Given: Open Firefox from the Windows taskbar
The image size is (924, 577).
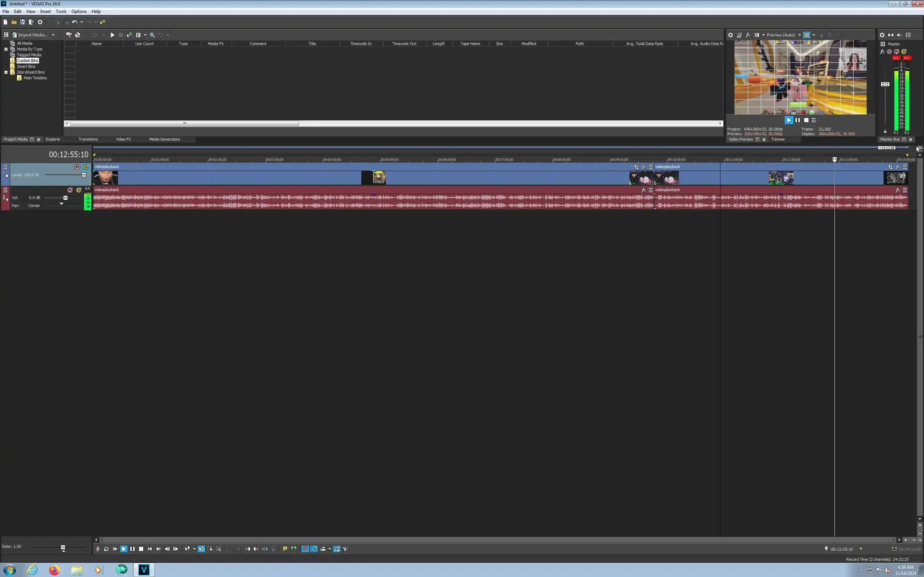Looking at the screenshot, I should point(55,570).
